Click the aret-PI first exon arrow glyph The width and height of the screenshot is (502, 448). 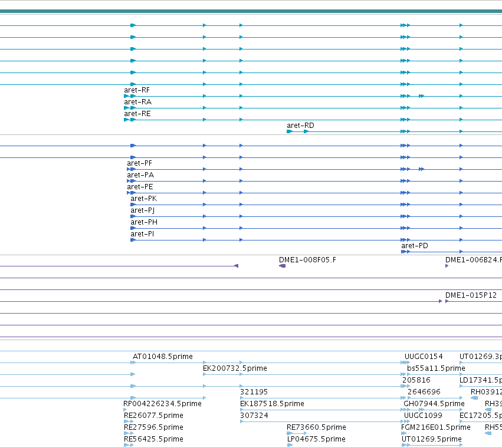tap(133, 240)
